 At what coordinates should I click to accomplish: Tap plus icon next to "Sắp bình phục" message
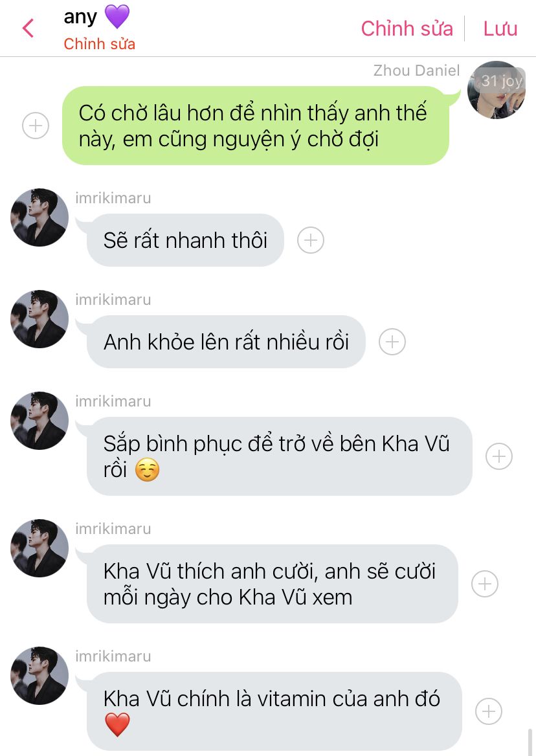click(499, 456)
